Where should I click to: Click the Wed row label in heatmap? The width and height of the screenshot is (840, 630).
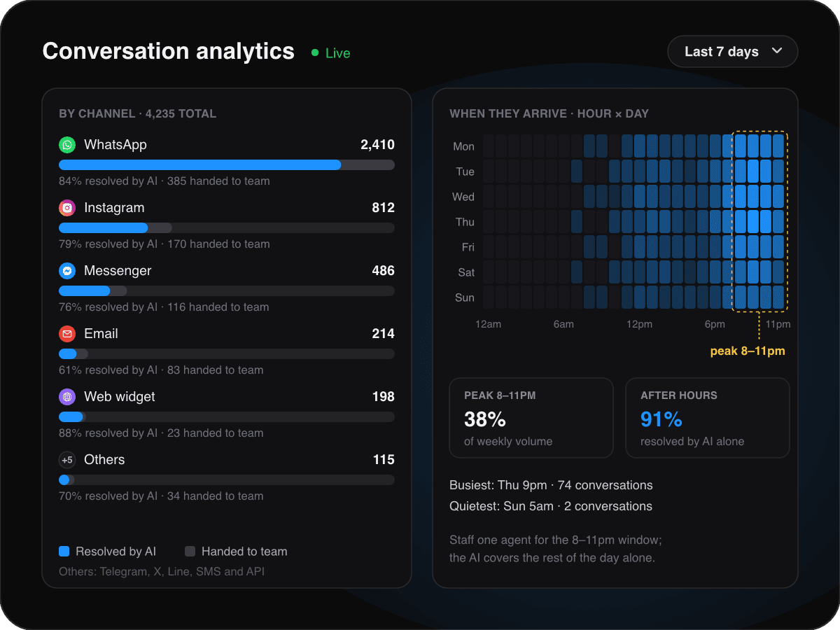463,197
